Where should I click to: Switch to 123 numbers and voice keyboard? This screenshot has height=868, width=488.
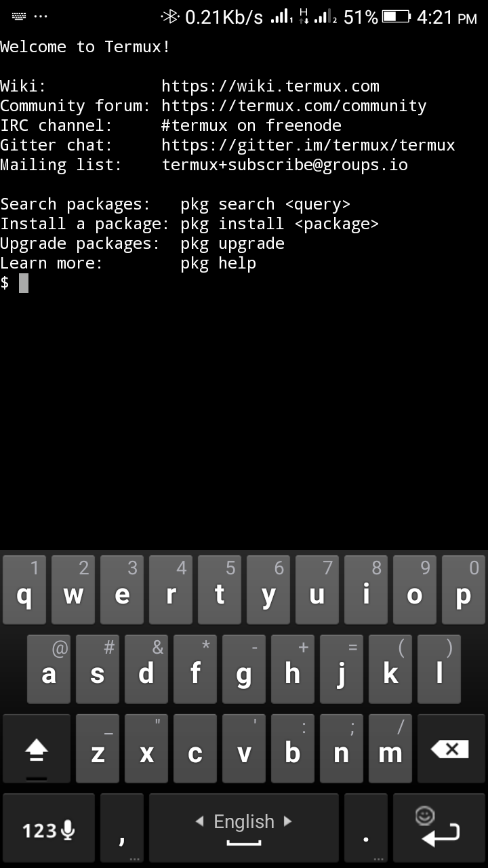tap(48, 828)
